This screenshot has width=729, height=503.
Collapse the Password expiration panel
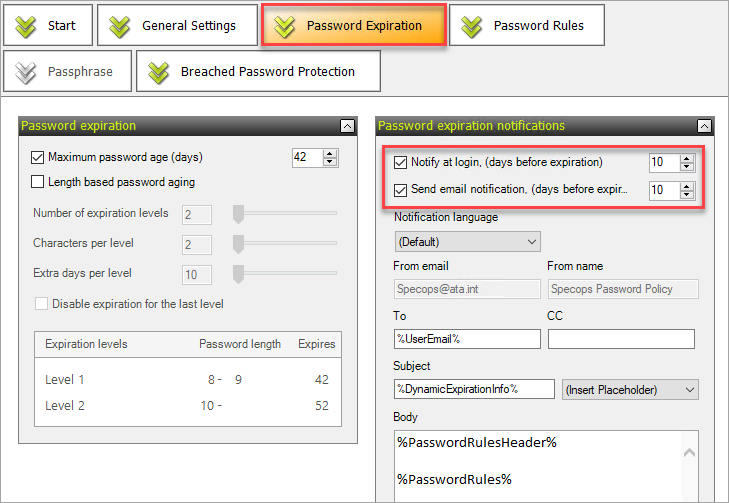point(347,126)
